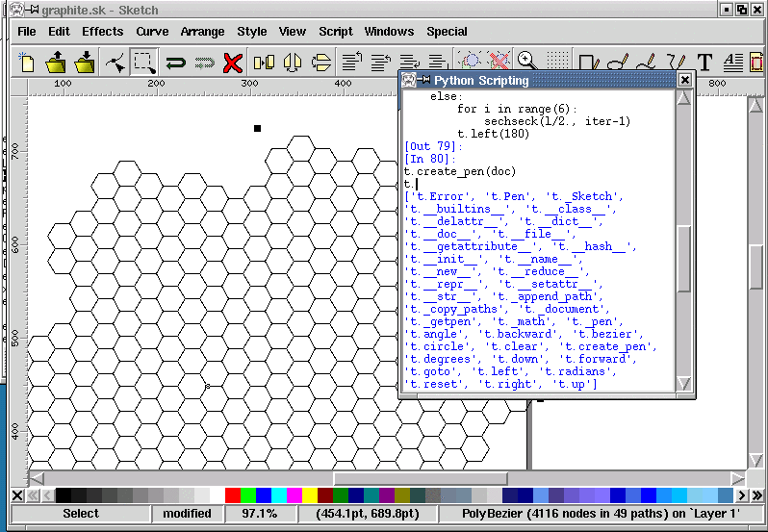Group the selected objects
This screenshot has height=532, width=768.
click(470, 61)
